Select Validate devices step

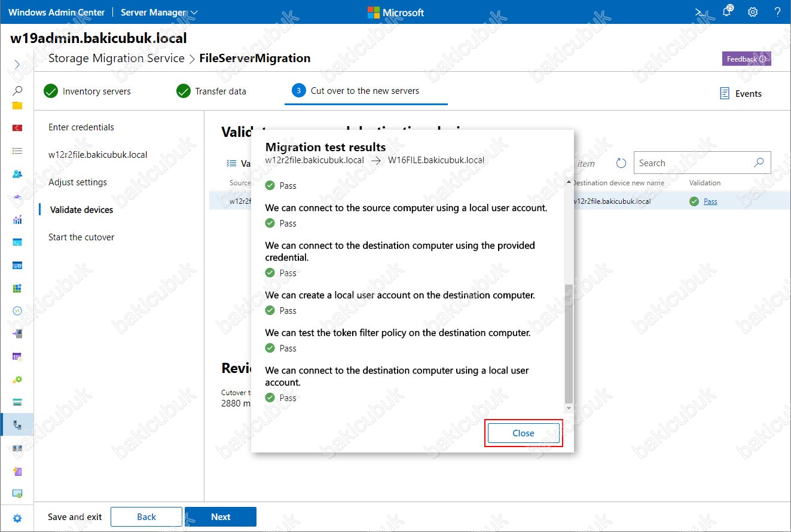(x=81, y=210)
